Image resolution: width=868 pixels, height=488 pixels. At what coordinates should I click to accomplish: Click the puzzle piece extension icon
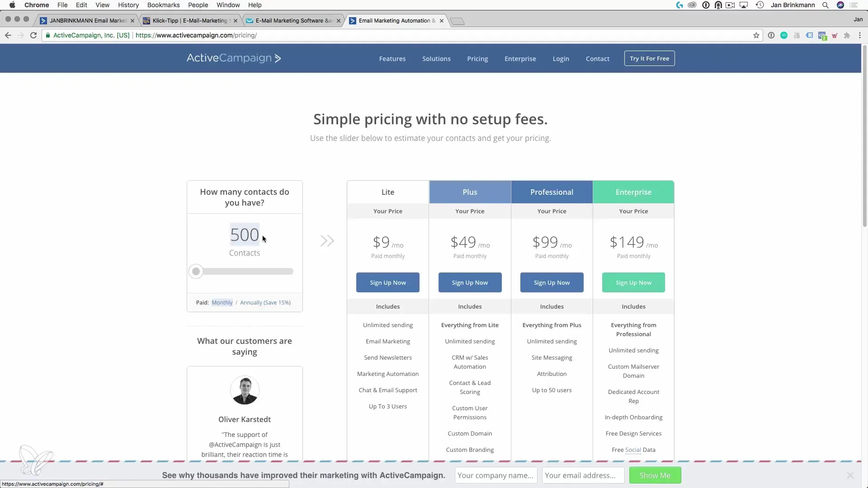(x=847, y=35)
